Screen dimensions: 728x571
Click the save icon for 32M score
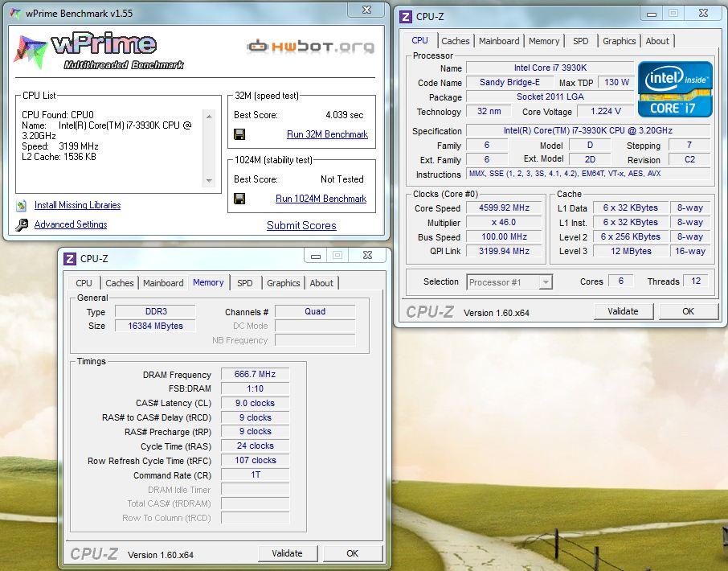click(x=239, y=134)
